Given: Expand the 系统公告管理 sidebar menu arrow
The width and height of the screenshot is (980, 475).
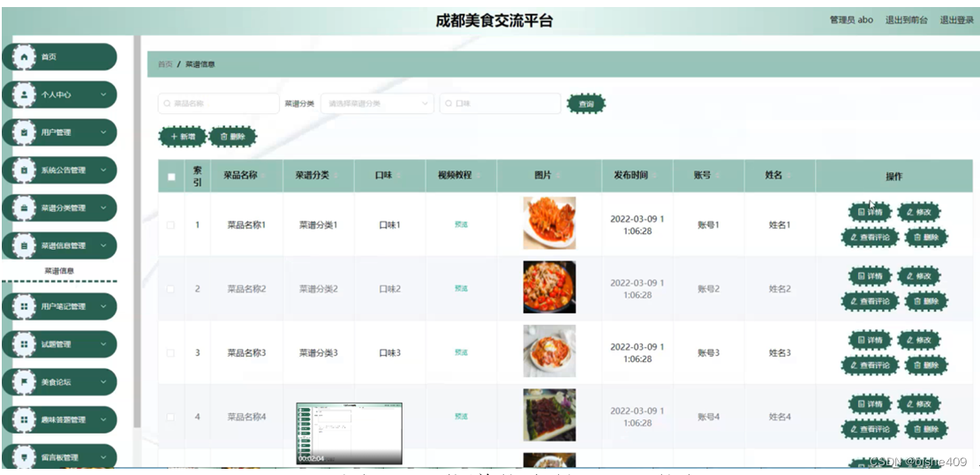Looking at the screenshot, I should 104,170.
